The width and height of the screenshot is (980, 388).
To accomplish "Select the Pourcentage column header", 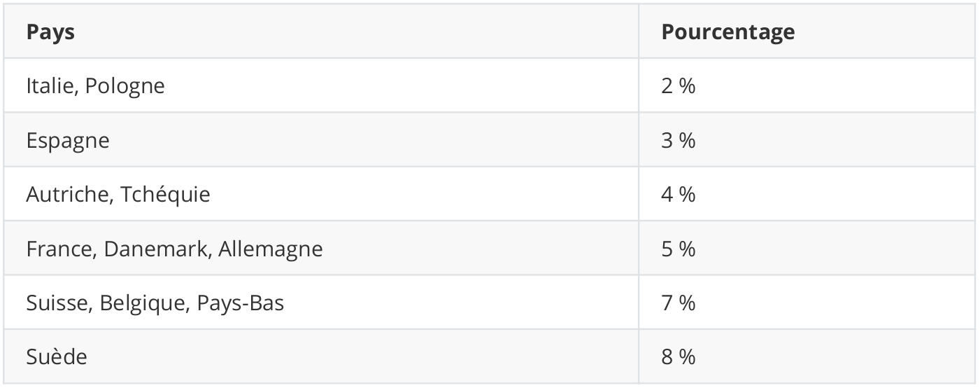I will [727, 32].
